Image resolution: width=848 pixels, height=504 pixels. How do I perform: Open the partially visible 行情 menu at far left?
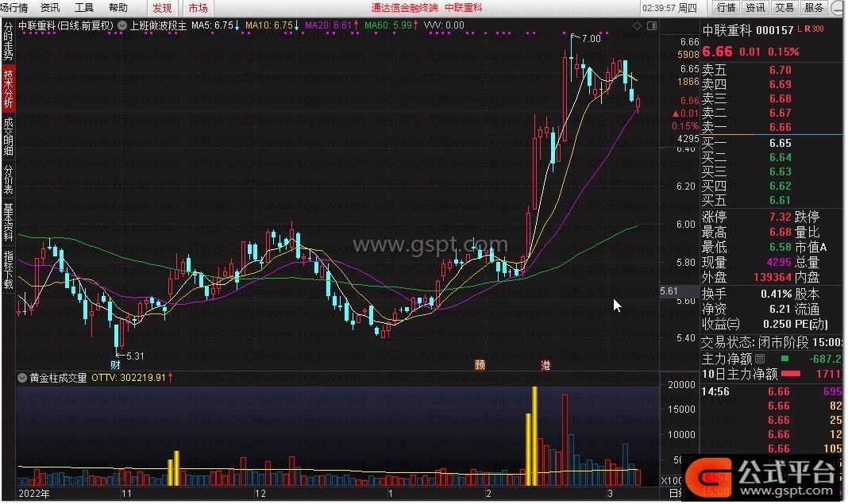point(14,8)
